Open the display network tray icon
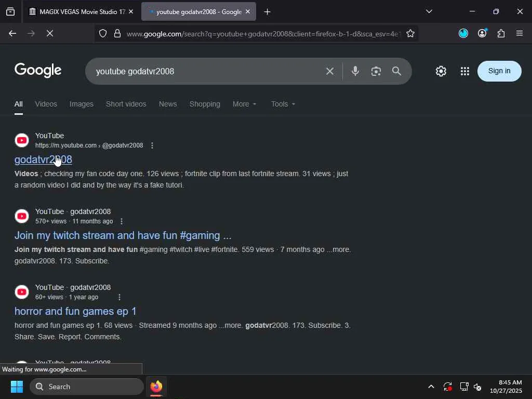Viewport: 532px width, 399px height. point(464,387)
